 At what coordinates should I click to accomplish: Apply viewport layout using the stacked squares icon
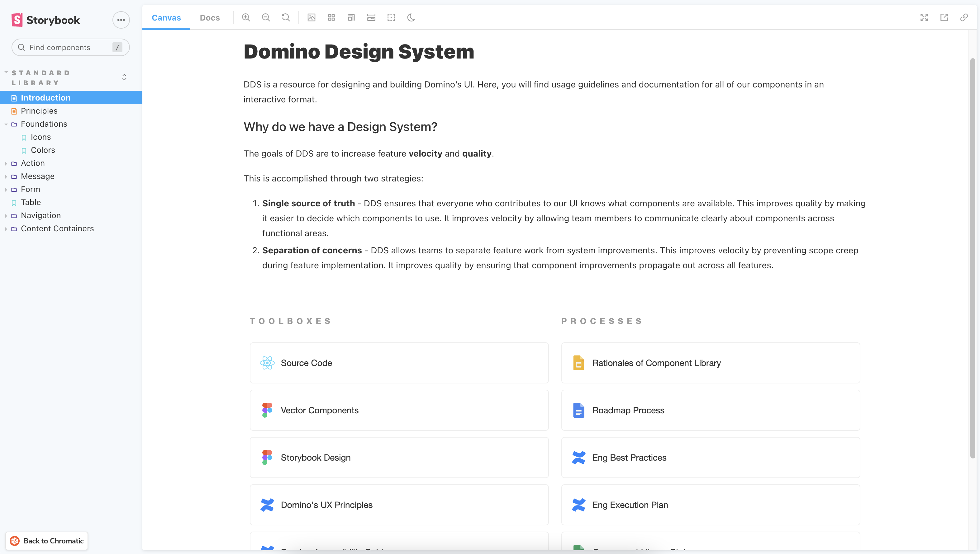pyautogui.click(x=351, y=17)
